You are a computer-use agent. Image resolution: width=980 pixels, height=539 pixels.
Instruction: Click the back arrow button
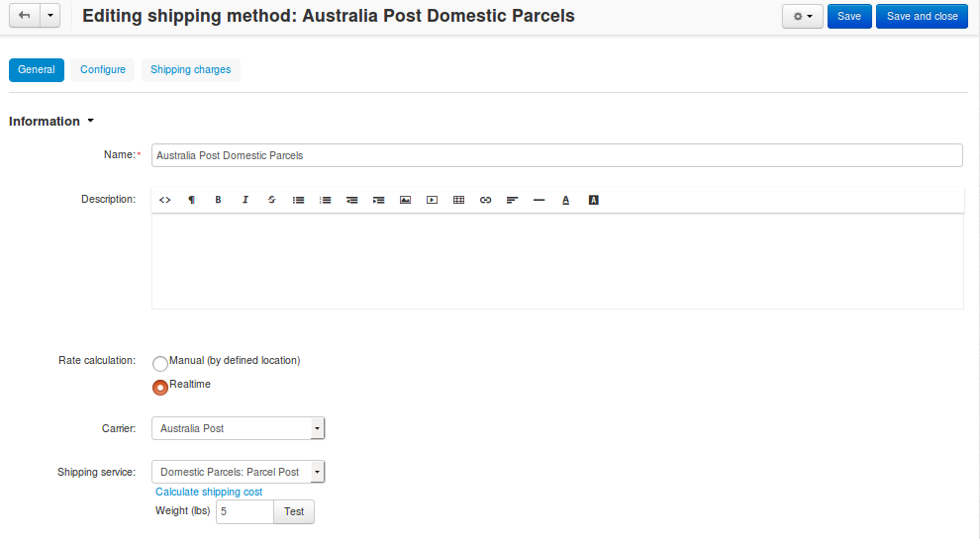[x=25, y=16]
